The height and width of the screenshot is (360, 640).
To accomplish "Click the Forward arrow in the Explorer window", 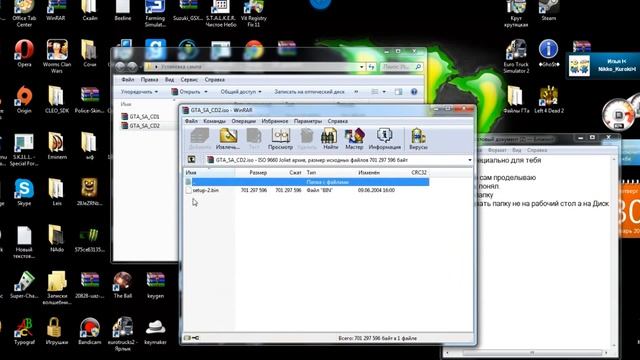I will coord(132,67).
